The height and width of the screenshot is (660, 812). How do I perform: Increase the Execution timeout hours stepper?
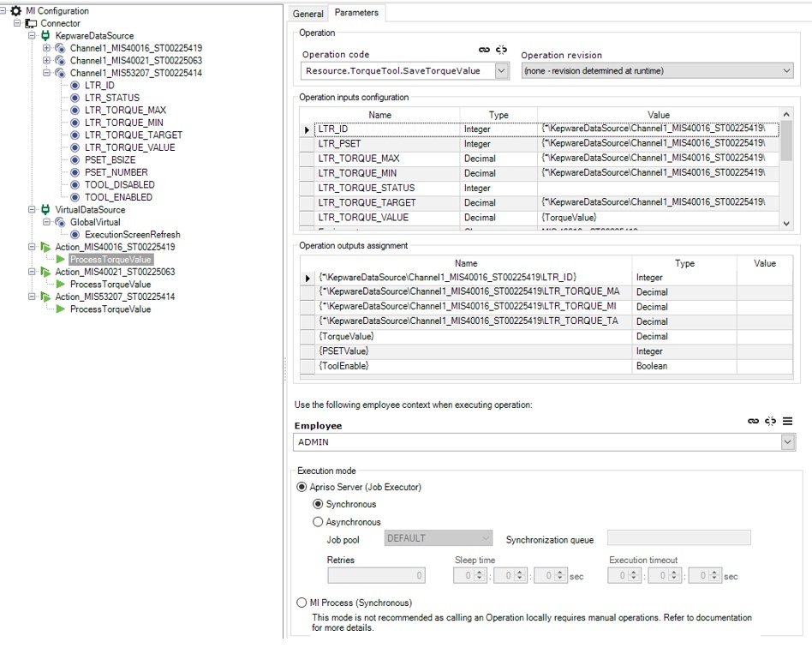tap(633, 573)
